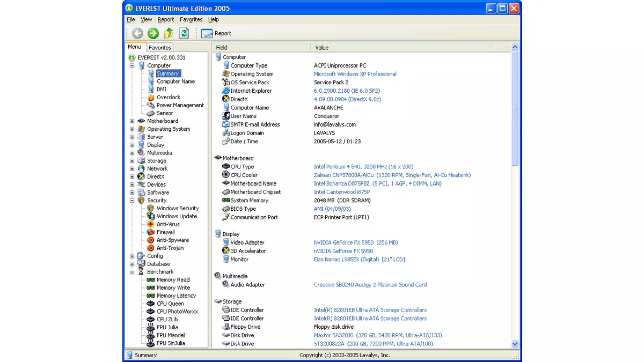644x362 pixels.
Task: Open the Overclock item's flame icon
Action: (151, 98)
